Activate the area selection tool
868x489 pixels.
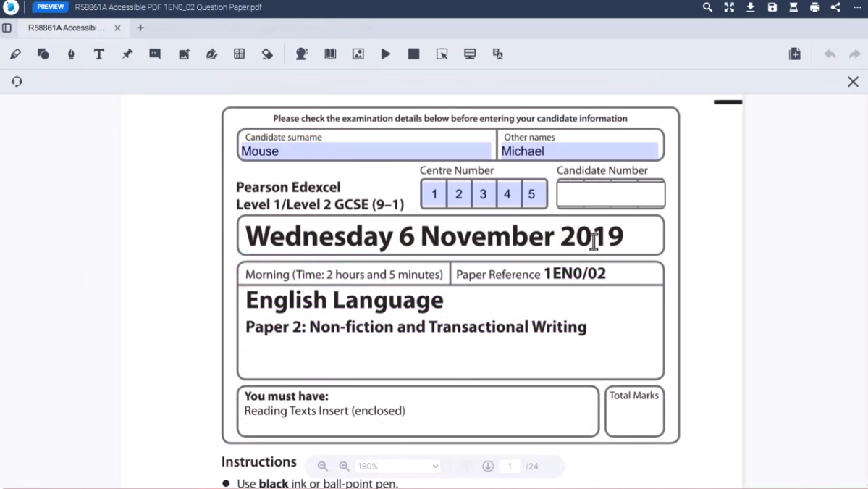coord(442,54)
